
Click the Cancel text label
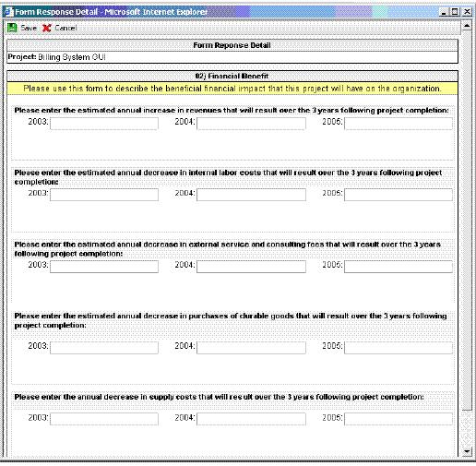coord(65,28)
